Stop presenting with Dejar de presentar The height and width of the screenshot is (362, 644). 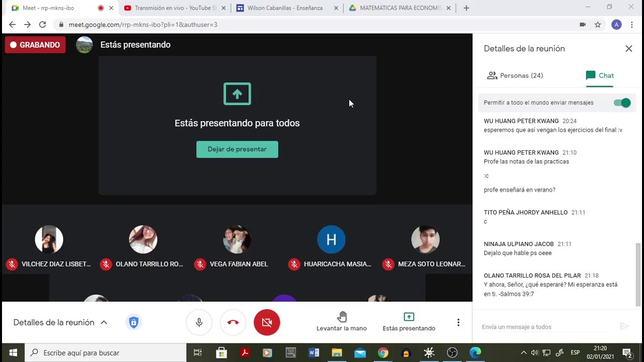237,149
